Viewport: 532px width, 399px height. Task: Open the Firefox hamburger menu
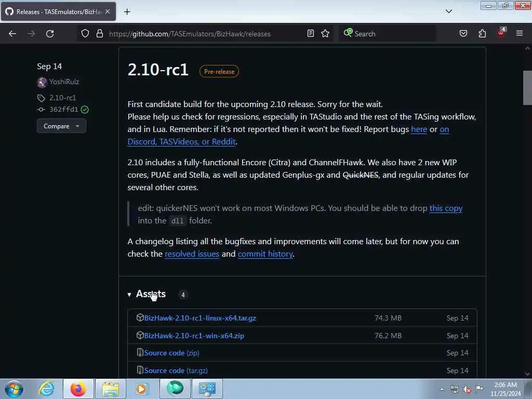[x=520, y=33]
